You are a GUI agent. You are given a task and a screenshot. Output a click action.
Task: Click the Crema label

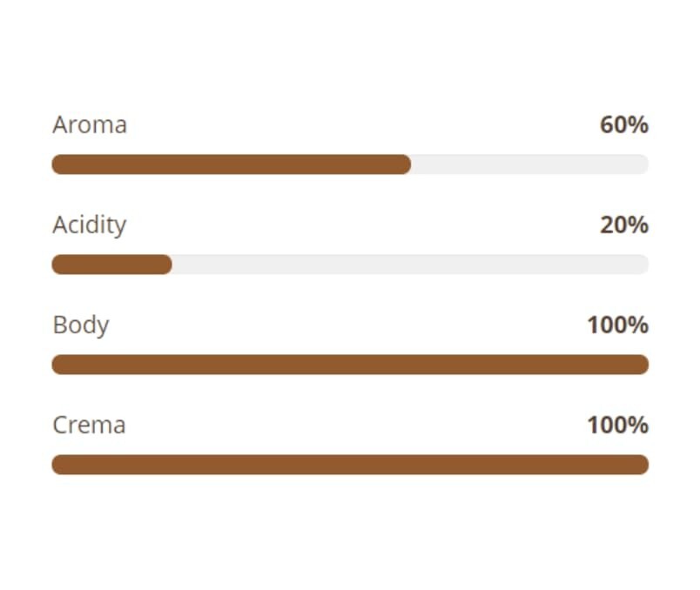[x=89, y=426]
